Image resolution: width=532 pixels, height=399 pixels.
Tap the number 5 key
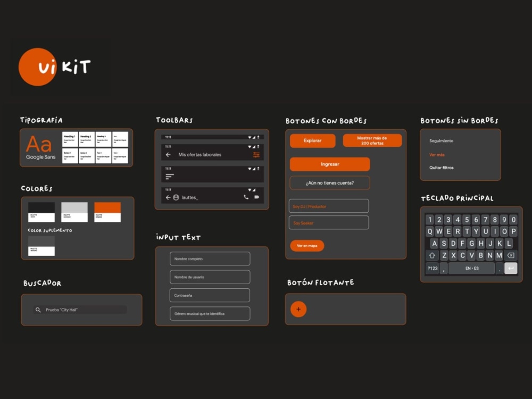467,220
